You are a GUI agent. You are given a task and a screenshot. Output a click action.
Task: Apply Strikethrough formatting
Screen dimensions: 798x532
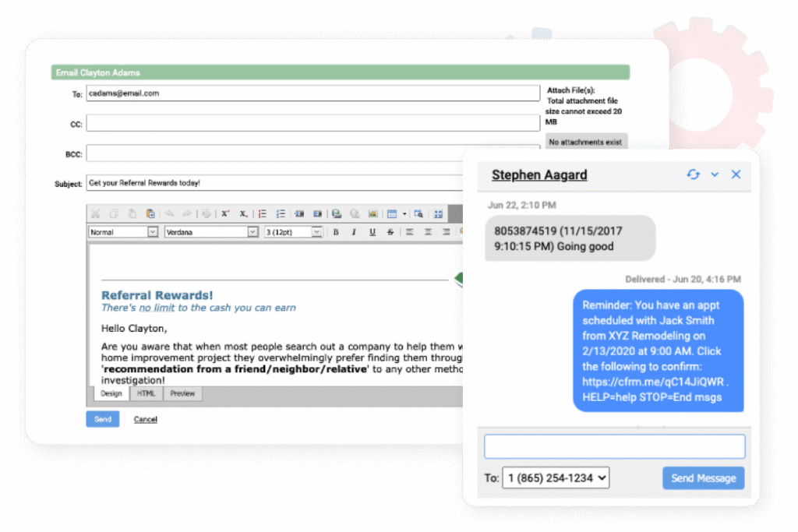[390, 232]
